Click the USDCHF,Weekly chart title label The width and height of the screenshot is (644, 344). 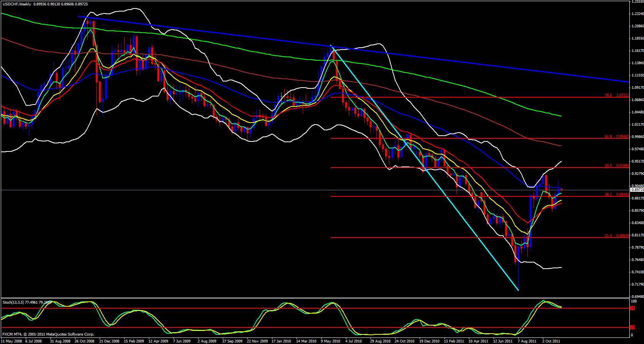point(16,4)
